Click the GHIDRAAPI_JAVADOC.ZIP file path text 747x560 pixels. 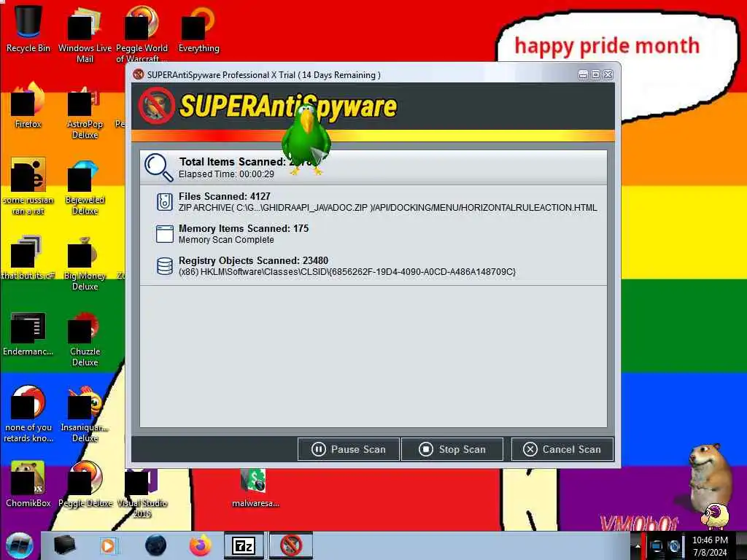pyautogui.click(x=388, y=208)
